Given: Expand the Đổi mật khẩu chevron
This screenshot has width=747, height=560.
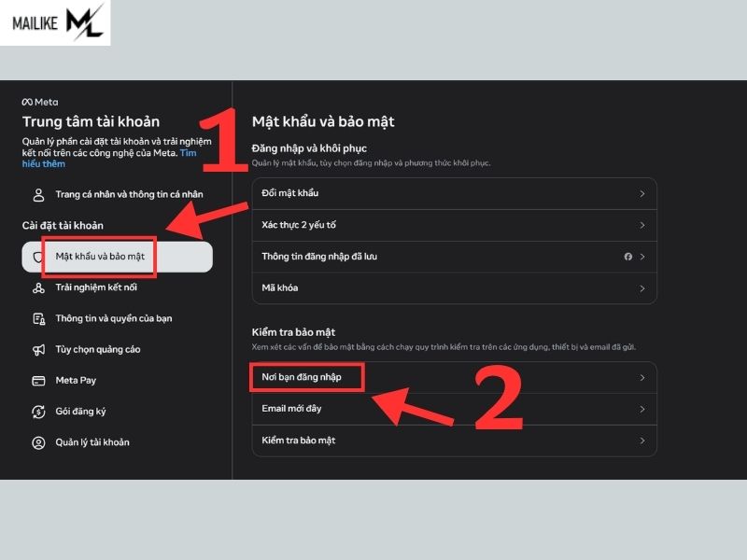Looking at the screenshot, I should (642, 194).
